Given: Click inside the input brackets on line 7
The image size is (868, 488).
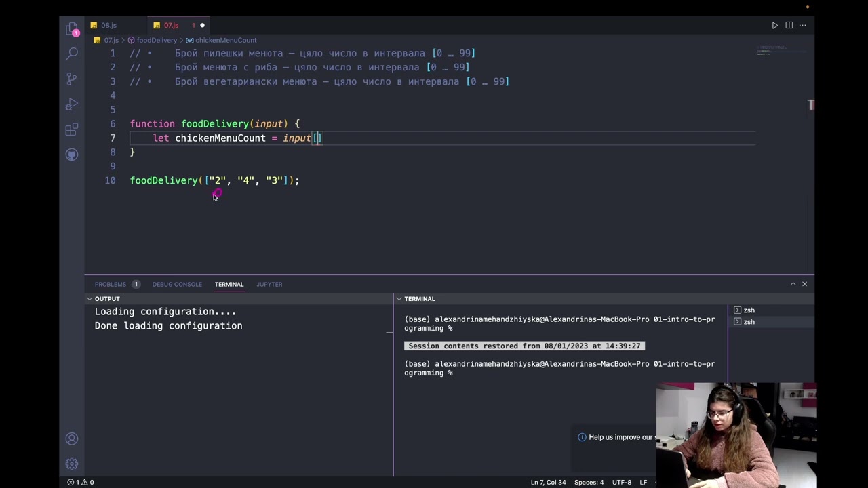Looking at the screenshot, I should click(x=317, y=138).
